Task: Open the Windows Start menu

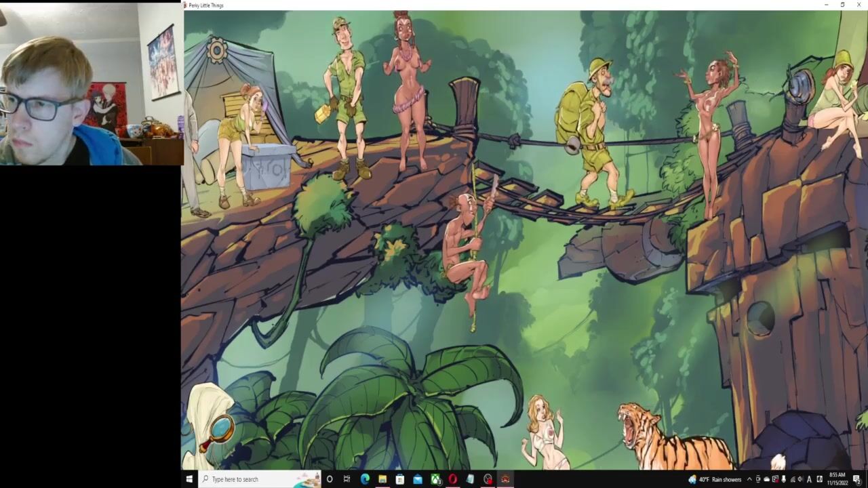Action: (x=189, y=479)
